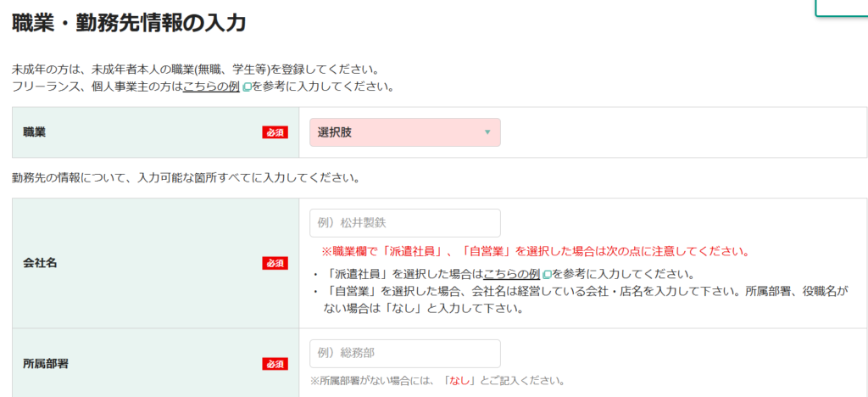Click the 所属部署 field label

[46, 364]
